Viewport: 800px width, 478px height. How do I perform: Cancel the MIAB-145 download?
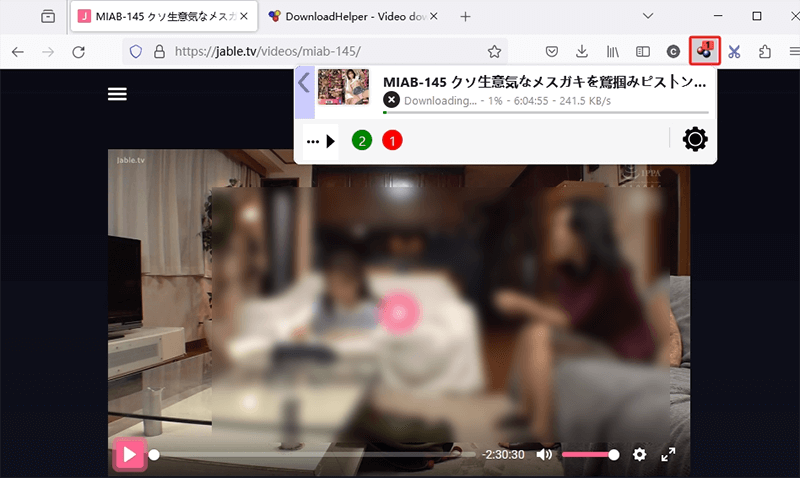(391, 100)
